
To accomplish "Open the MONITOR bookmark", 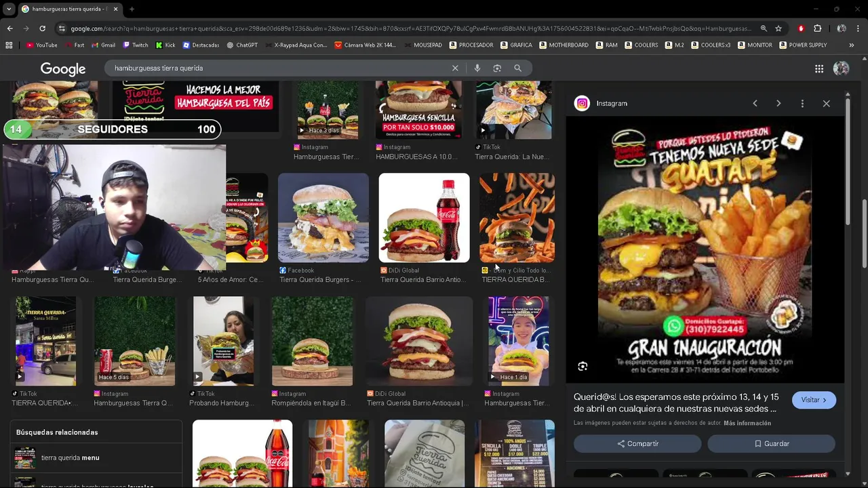I will (x=755, y=45).
